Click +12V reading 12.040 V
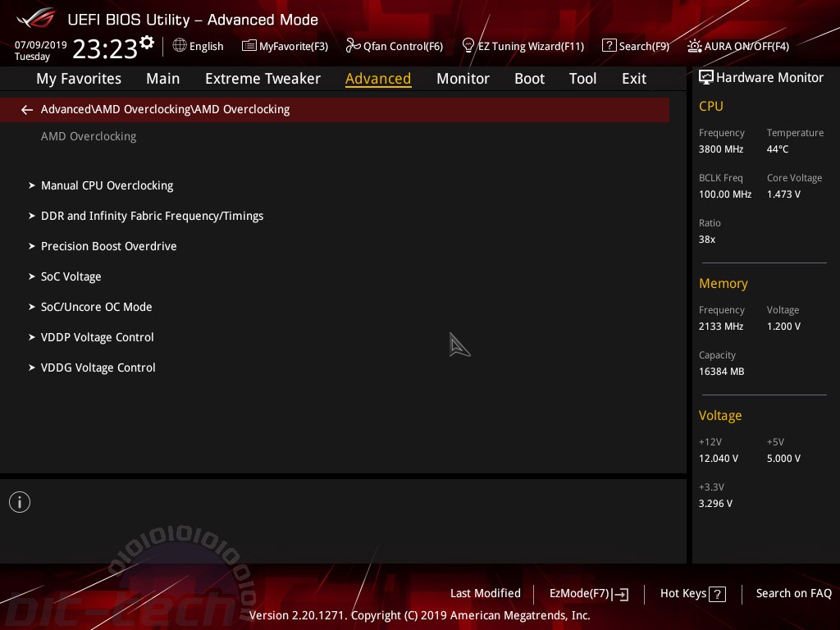 pyautogui.click(x=718, y=459)
